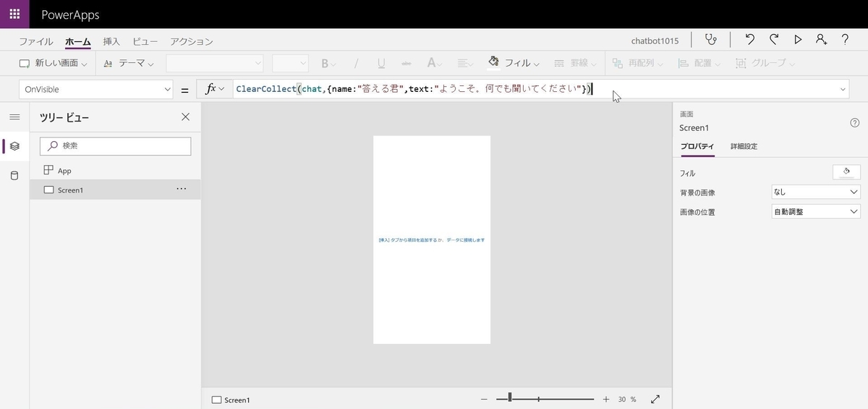
Task: Add a new screen (新しい画面)
Action: click(52, 64)
